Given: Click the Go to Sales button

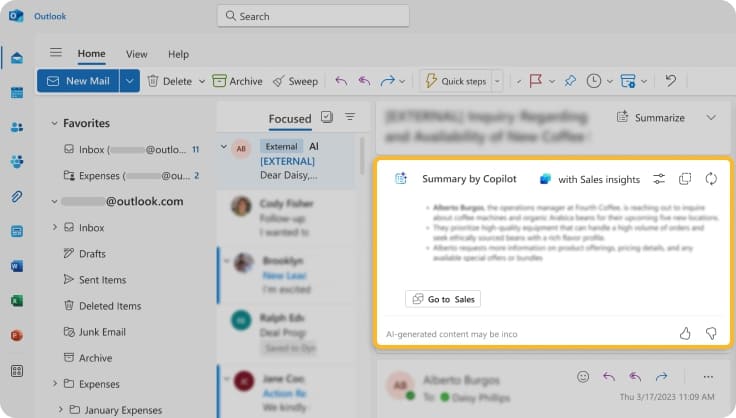Looking at the screenshot, I should 443,299.
